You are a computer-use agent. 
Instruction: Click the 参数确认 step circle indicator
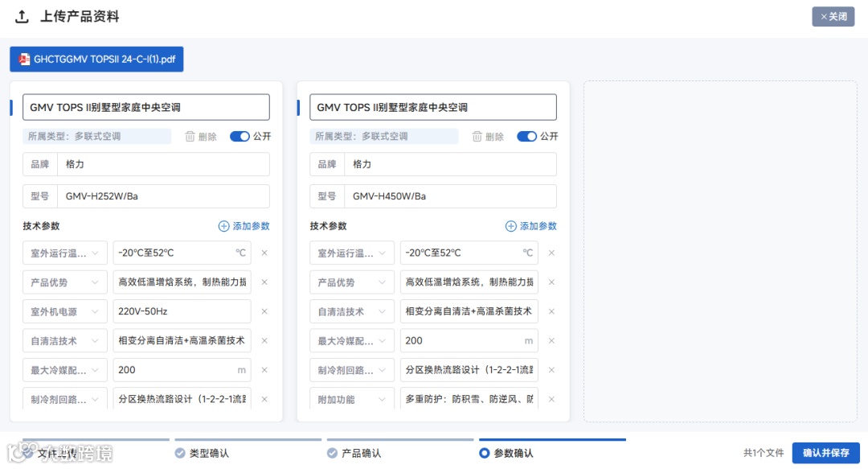click(485, 453)
